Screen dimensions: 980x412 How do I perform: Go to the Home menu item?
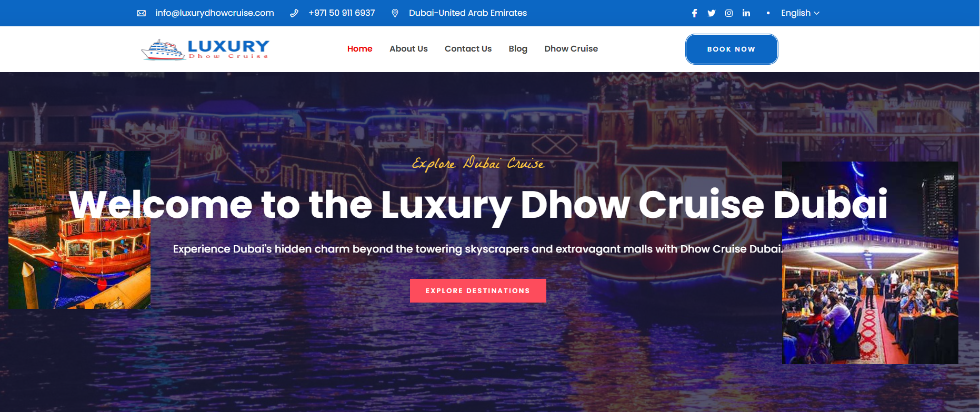coord(360,49)
